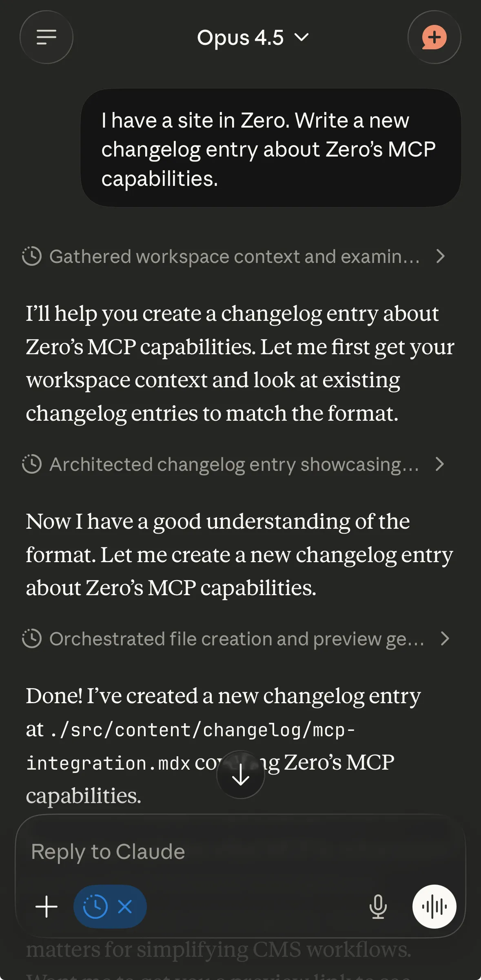Tap the microphone dictation icon

point(378,907)
